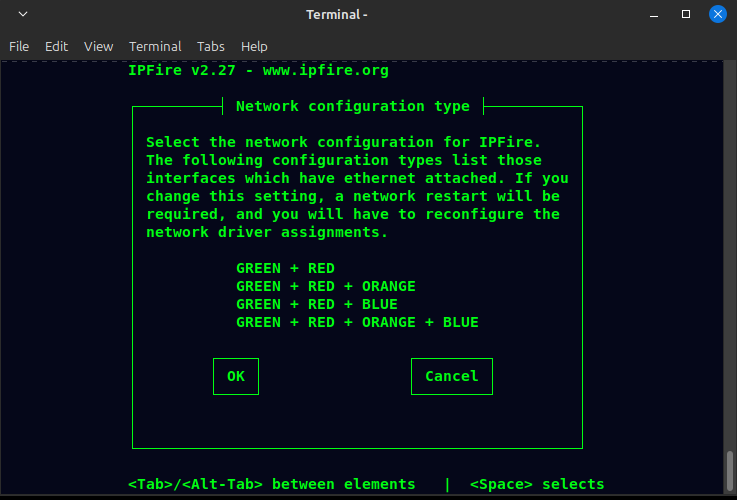The image size is (737, 500).
Task: Open the Tabs menu
Action: 211,46
